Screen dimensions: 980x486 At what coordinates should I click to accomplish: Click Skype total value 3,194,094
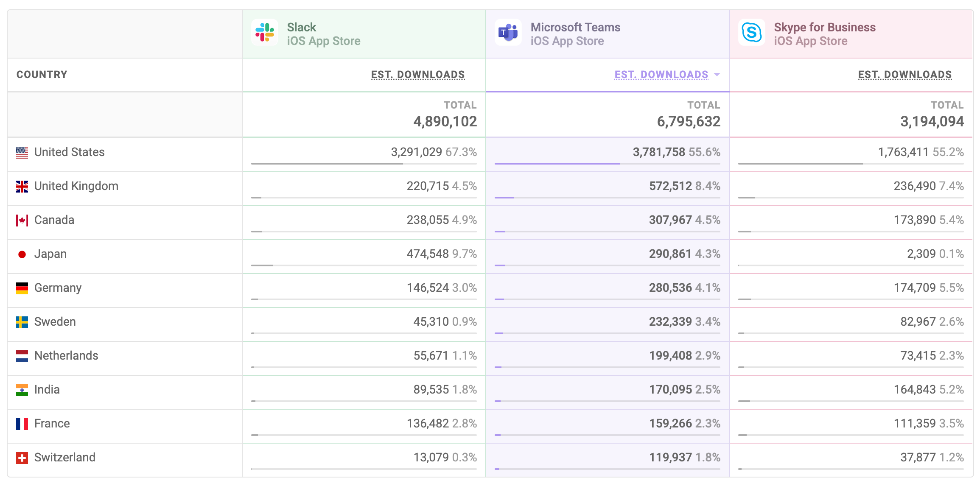pyautogui.click(x=932, y=122)
